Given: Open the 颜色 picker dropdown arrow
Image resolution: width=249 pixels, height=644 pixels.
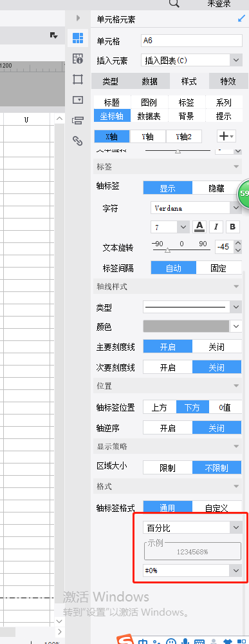Looking at the screenshot, I should tap(236, 327).
